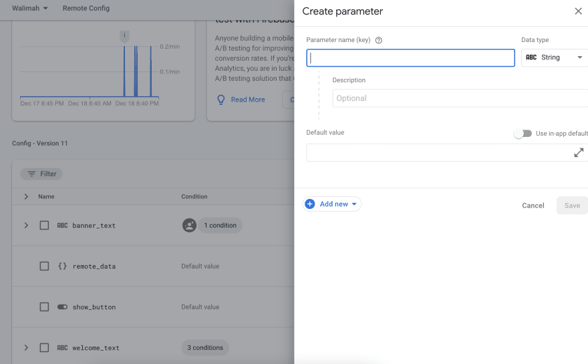The image size is (588, 364).
Task: Close the Create parameter panel
Action: click(x=578, y=11)
